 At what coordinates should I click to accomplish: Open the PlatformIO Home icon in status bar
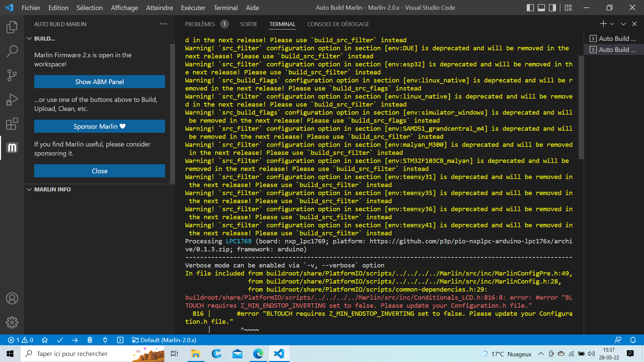45,340
